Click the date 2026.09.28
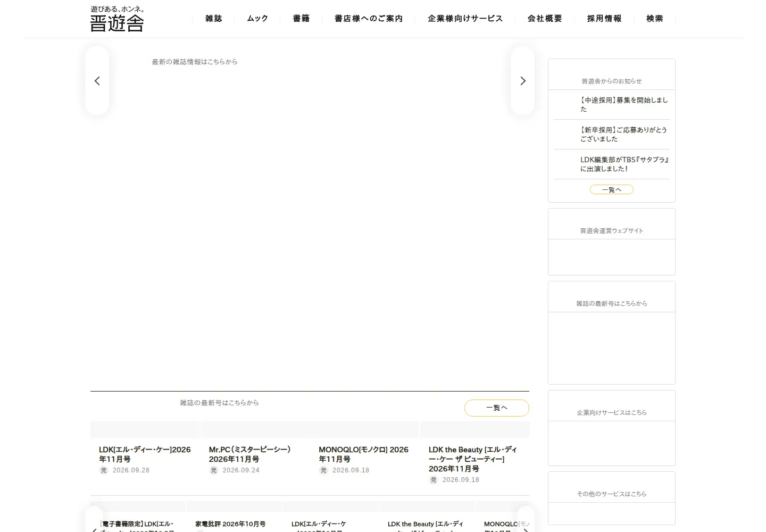Viewport: 766px width, 532px height. [x=131, y=470]
